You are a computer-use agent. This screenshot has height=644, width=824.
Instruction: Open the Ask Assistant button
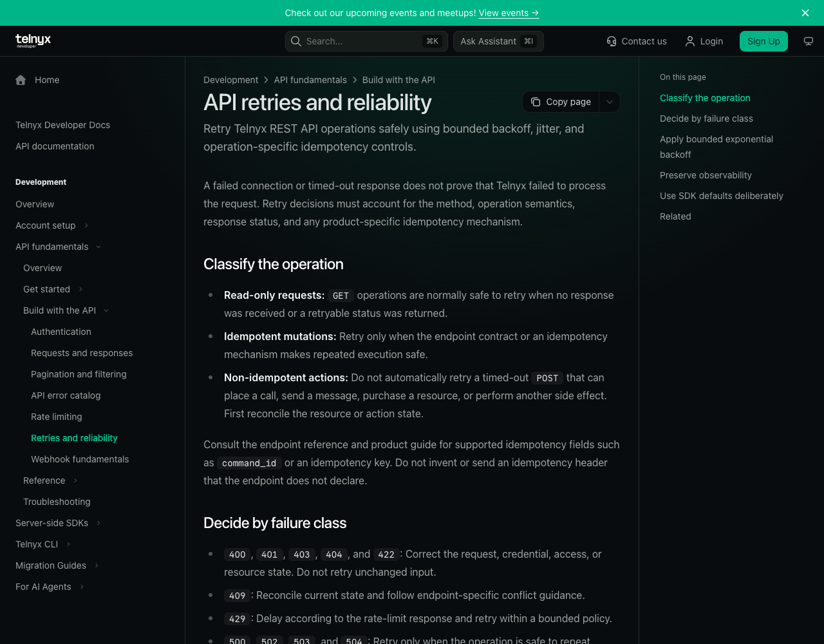[498, 41]
